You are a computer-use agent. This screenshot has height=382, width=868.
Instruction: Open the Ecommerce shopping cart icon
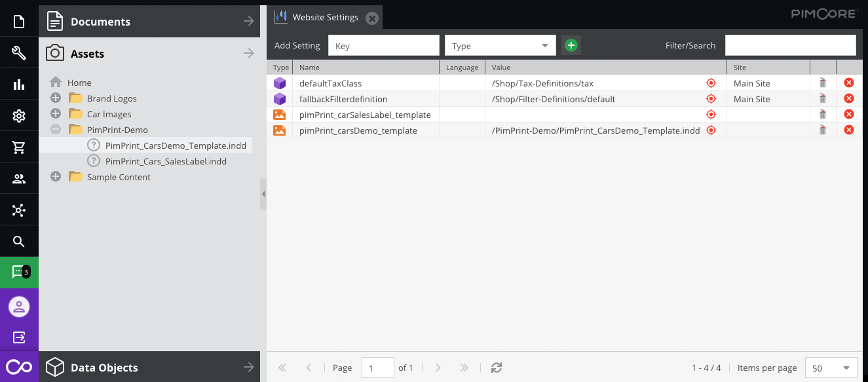click(19, 147)
